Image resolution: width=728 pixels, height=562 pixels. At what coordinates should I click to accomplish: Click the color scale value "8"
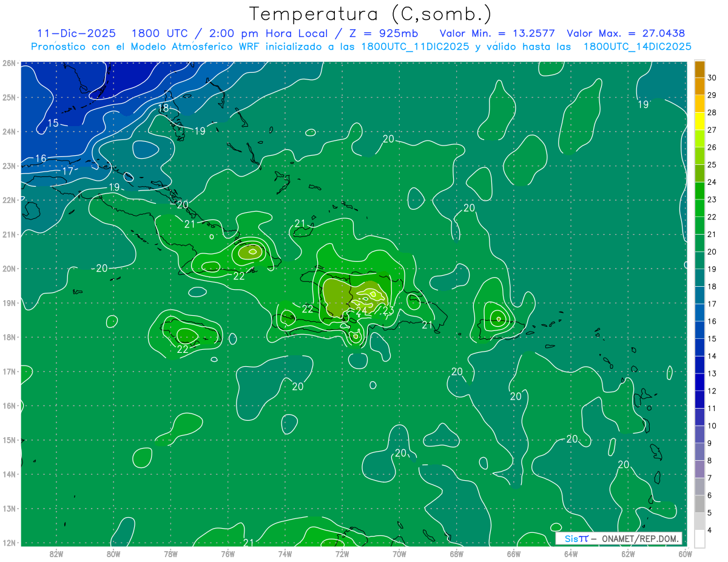click(709, 461)
